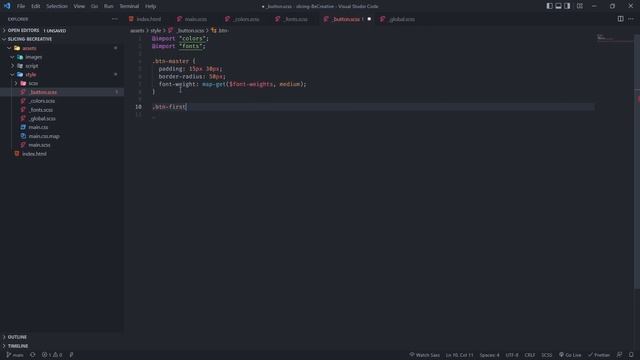Open the Terminal menu
Screen dimensions: 640x360
[129, 6]
